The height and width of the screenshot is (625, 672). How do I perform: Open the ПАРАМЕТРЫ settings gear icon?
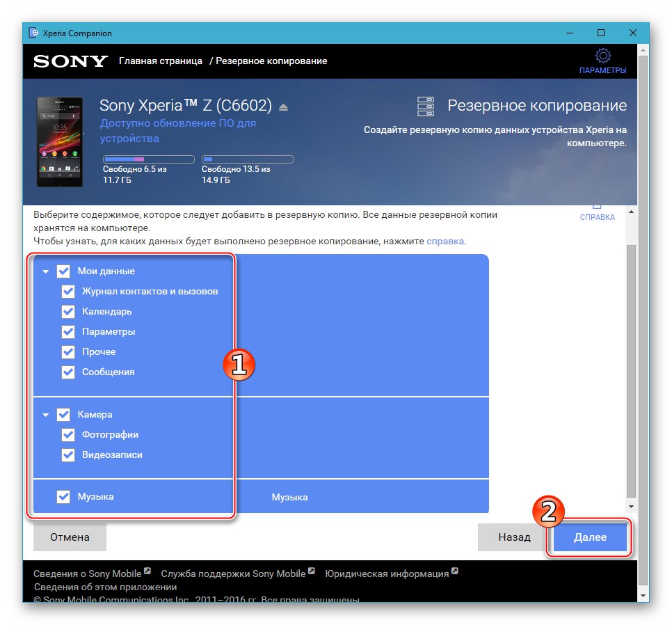tap(603, 55)
